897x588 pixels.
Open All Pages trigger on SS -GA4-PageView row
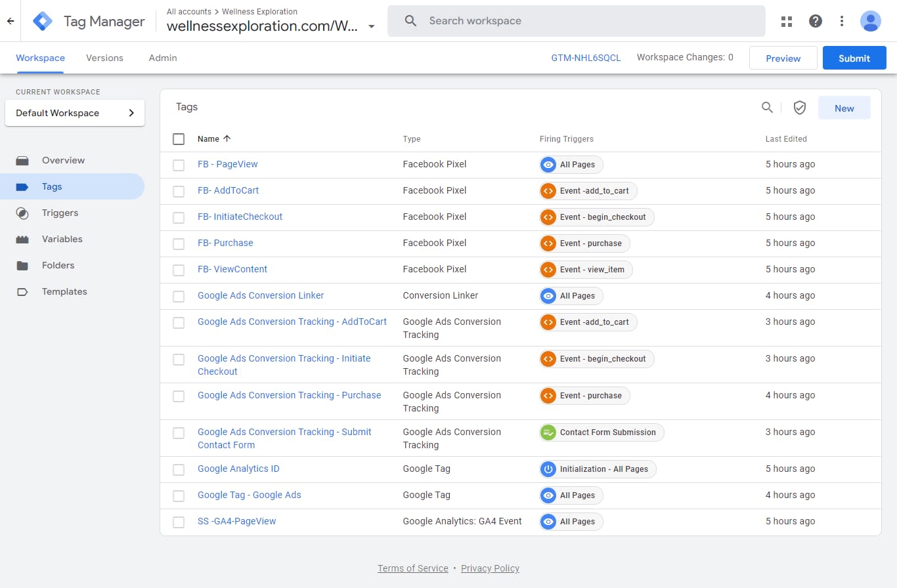(571, 522)
